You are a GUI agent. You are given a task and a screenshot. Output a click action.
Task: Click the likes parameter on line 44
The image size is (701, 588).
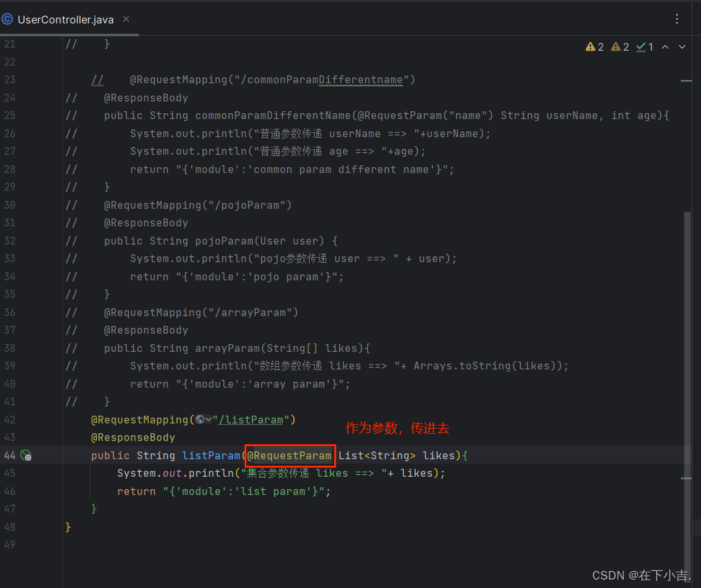(x=438, y=456)
